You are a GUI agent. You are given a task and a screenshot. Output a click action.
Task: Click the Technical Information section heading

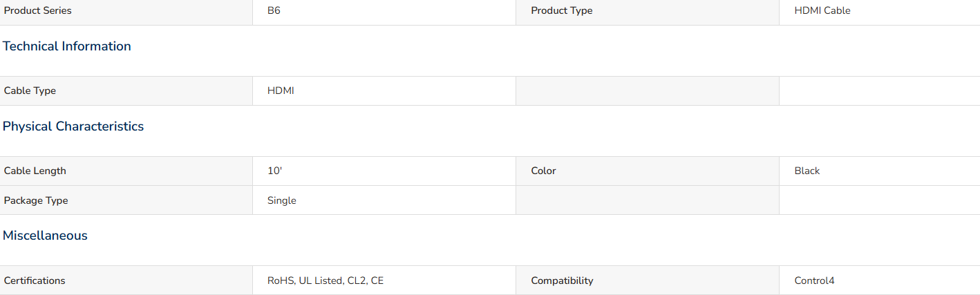click(x=66, y=46)
